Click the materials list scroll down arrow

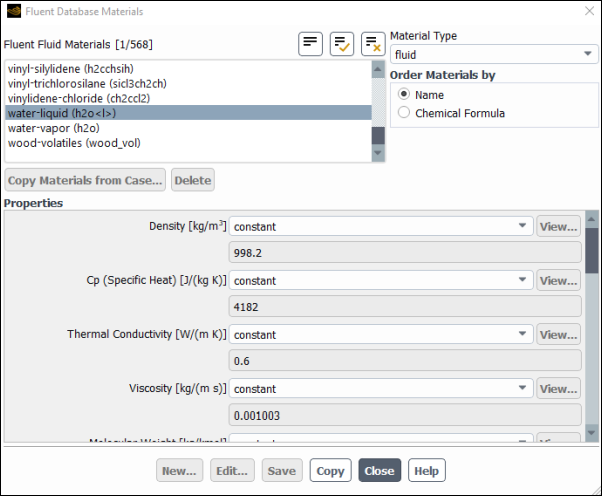click(x=378, y=153)
